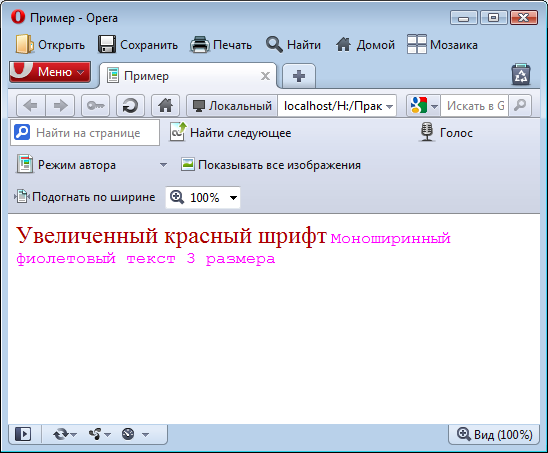Click the Найти magnifier toolbar button
Viewport: 548px width, 453px height.
(x=293, y=45)
